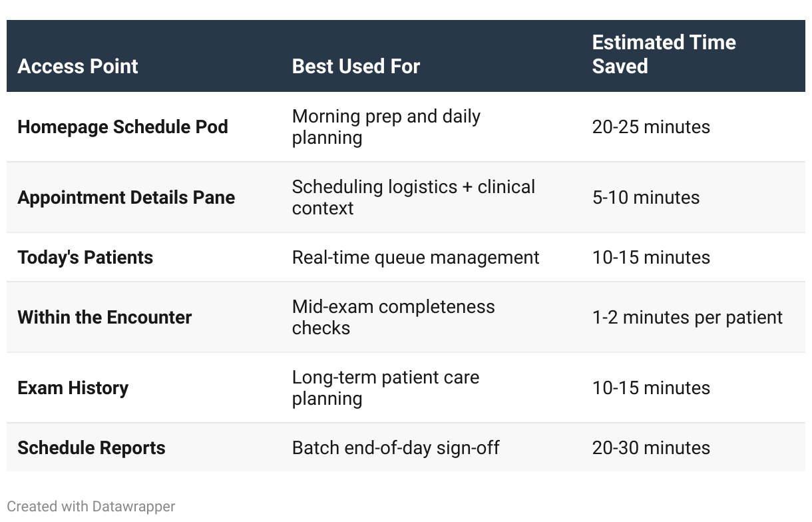Select the "Scheduling logistics + clinical context" cell
Screen dimensions: 812x522
tap(413, 198)
